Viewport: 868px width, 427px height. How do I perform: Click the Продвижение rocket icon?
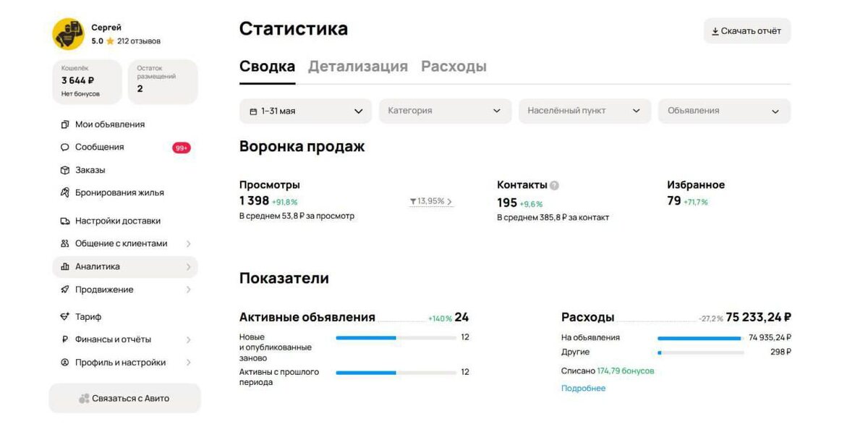coord(64,289)
